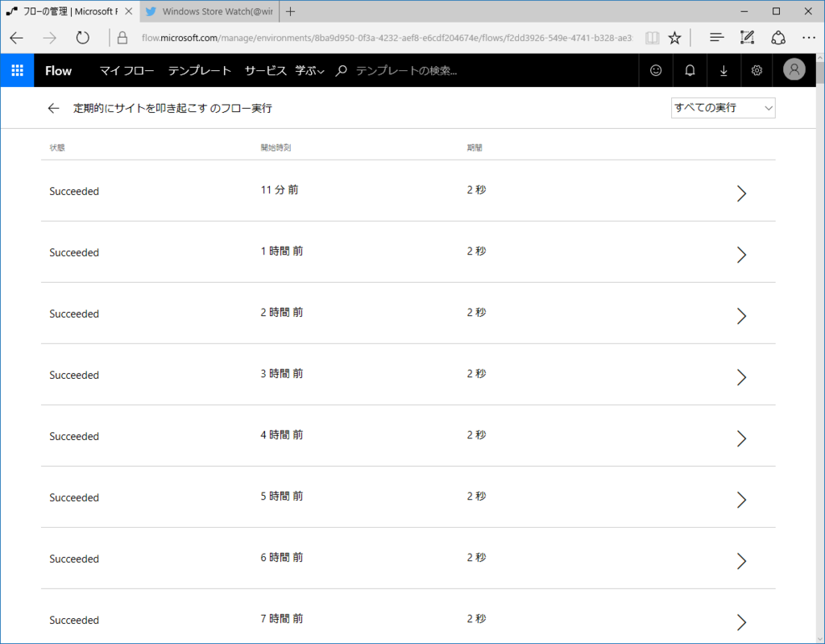Open the サービス page
The image size is (825, 644).
(265, 71)
